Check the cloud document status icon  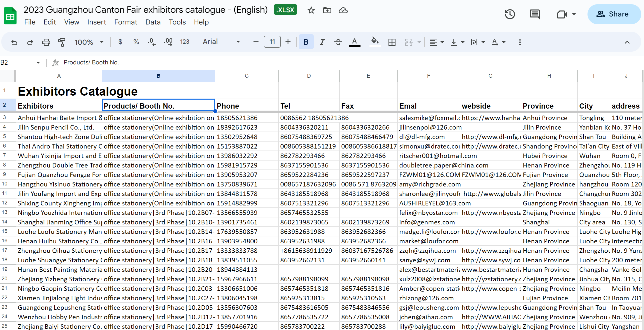pyautogui.click(x=343, y=10)
